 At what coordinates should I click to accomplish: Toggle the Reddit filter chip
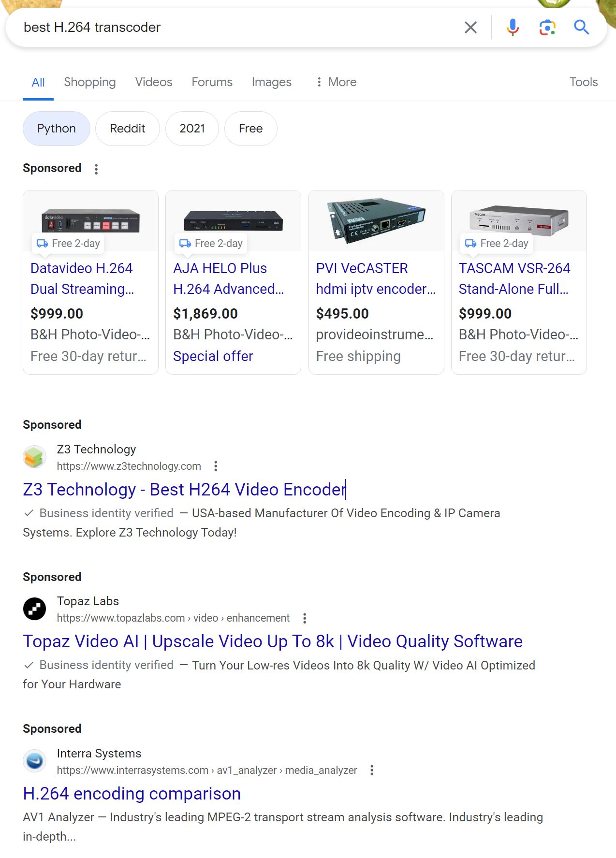pos(128,129)
